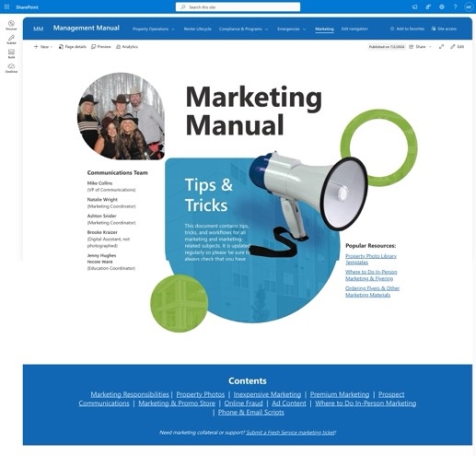Open Publish in the left app bar
This screenshot has width=476, height=456.
[x=11, y=40]
